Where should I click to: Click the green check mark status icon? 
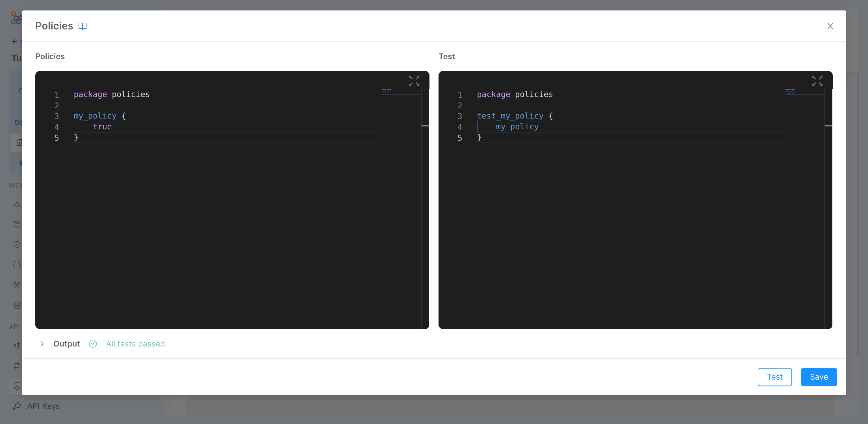click(93, 343)
